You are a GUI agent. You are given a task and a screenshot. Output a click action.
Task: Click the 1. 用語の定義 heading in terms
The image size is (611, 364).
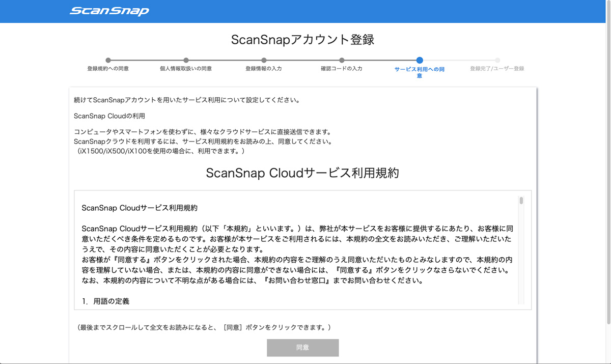105,301
